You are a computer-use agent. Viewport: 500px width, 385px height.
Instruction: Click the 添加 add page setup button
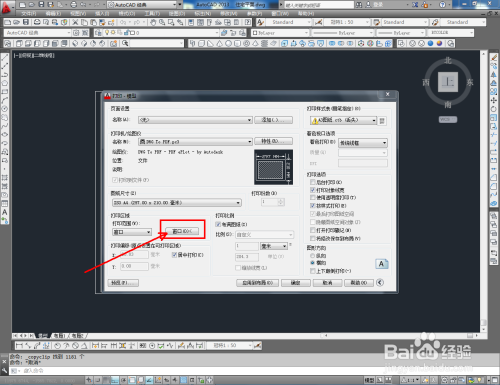tap(273, 120)
